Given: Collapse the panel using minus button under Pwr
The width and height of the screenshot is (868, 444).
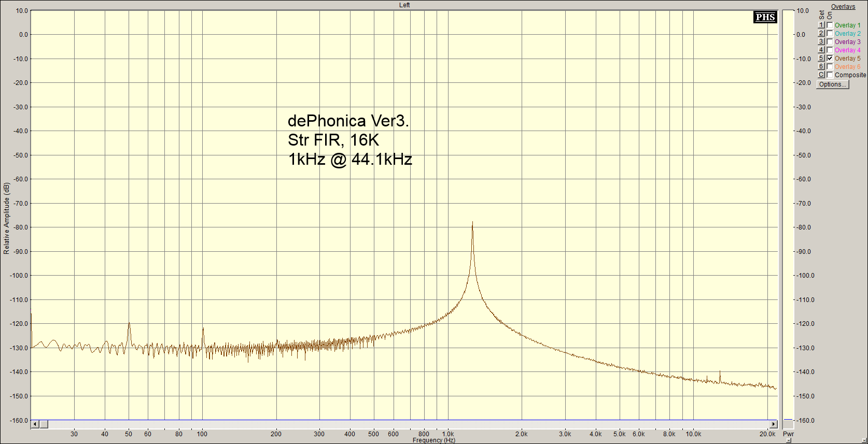Looking at the screenshot, I should [x=788, y=440].
